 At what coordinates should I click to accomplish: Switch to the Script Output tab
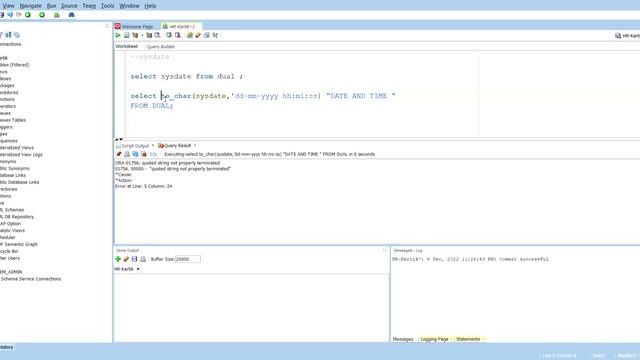[x=134, y=146]
